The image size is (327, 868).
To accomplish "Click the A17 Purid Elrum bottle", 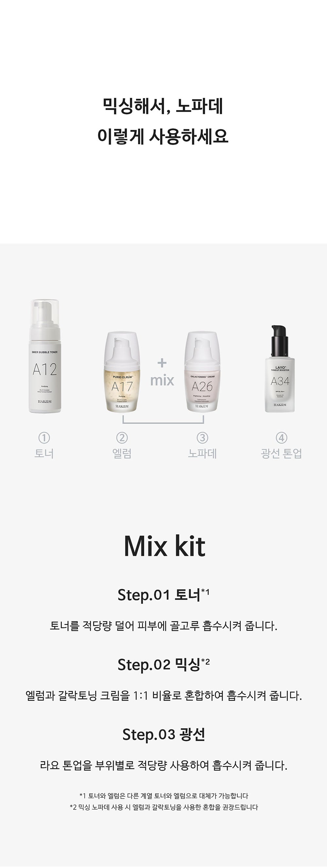I will tap(122, 372).
